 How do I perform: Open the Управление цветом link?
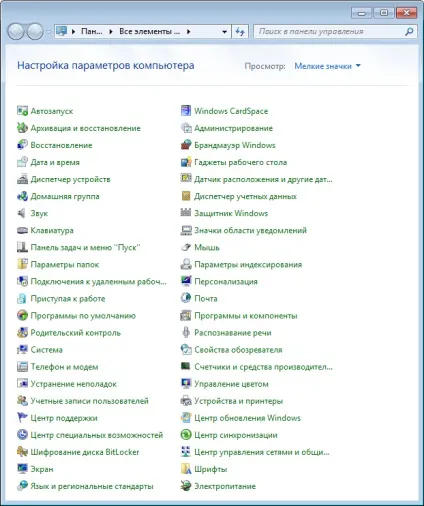(231, 384)
